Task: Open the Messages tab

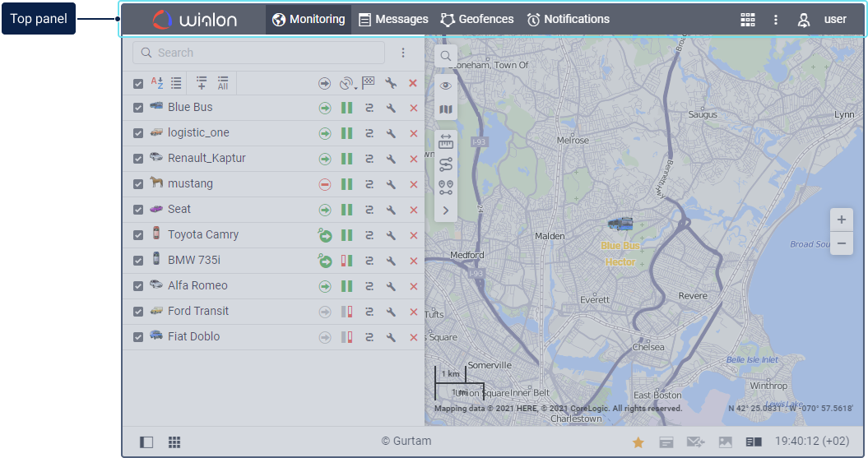Action: pyautogui.click(x=393, y=20)
